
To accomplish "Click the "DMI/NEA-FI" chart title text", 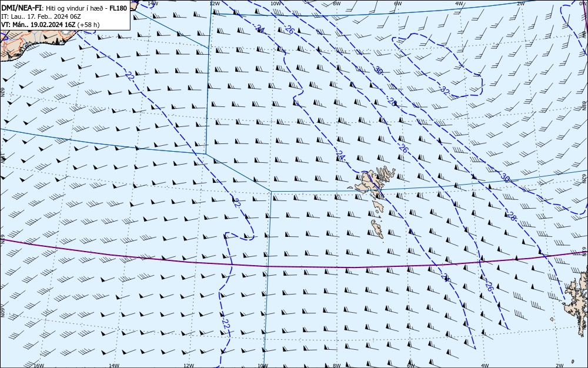I will 21,8.
